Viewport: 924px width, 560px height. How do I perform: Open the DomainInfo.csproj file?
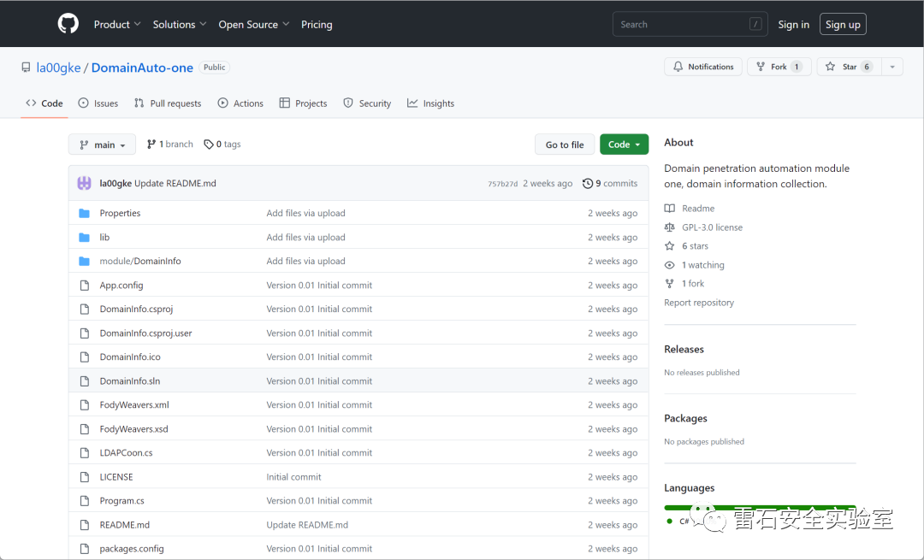pos(136,309)
